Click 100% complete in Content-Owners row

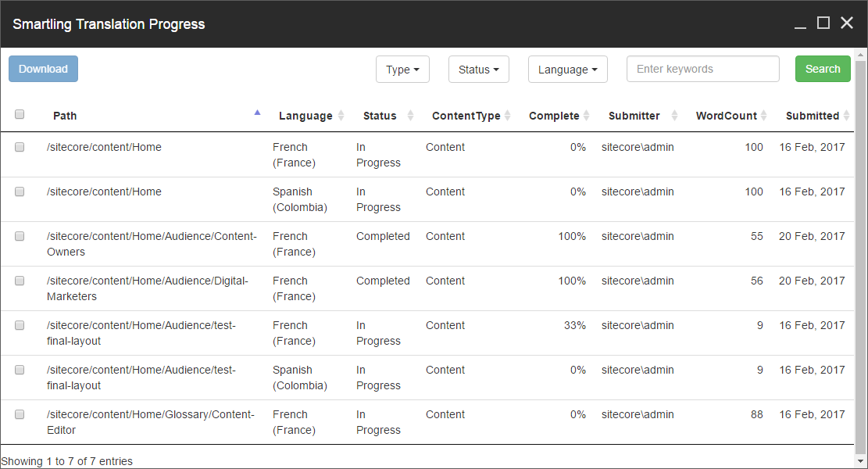click(572, 236)
